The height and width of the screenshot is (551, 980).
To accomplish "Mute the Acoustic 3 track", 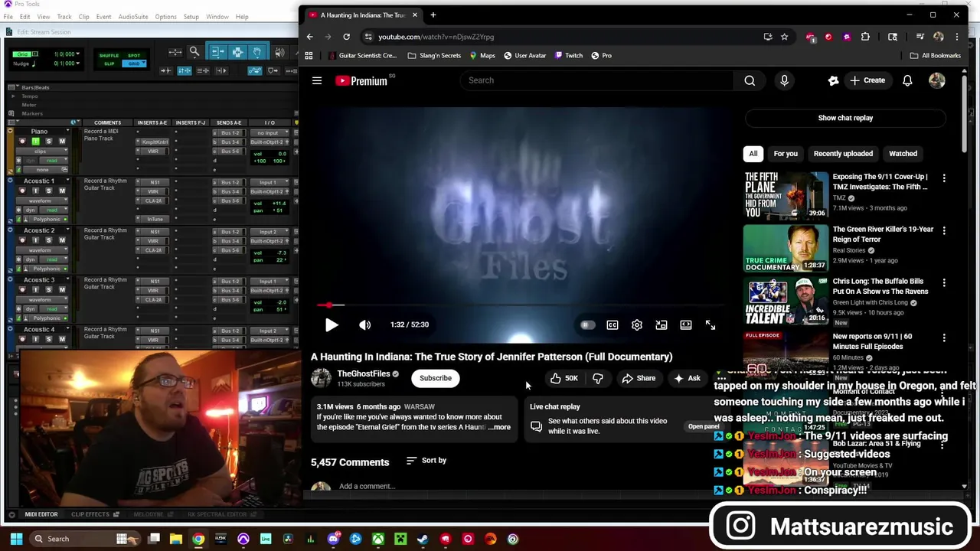I will [x=62, y=290].
